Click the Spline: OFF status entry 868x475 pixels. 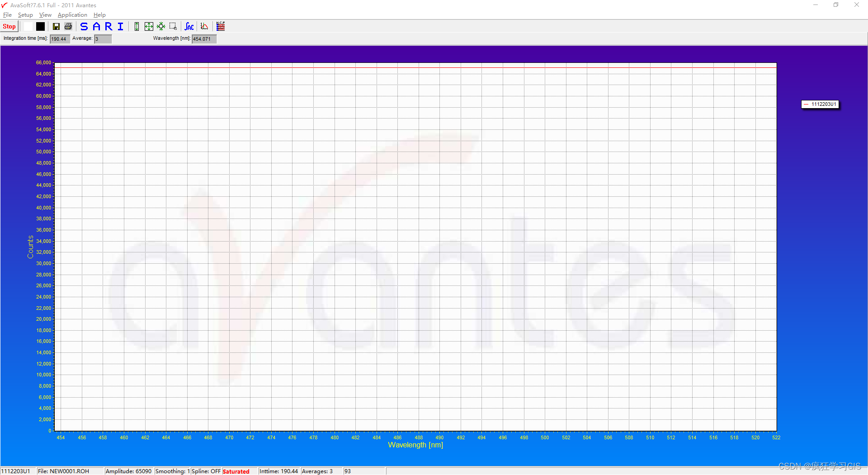206,471
